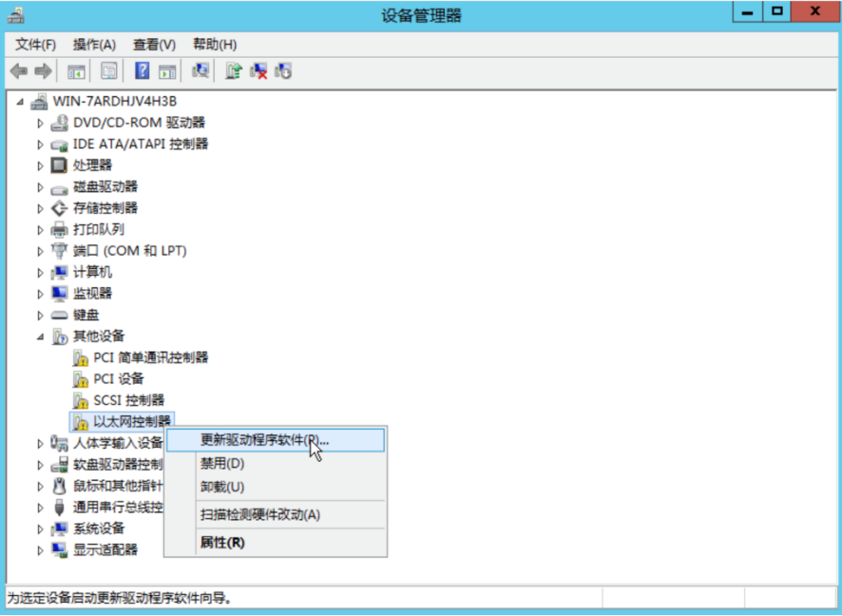The height and width of the screenshot is (616, 842).
Task: Click the show/hide console tree toolbar icon
Action: point(76,71)
